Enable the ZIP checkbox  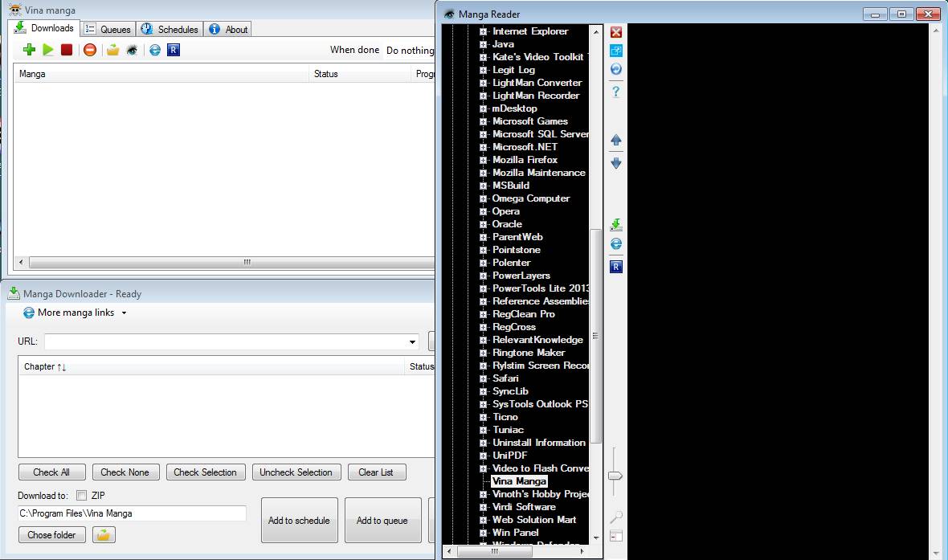point(82,495)
